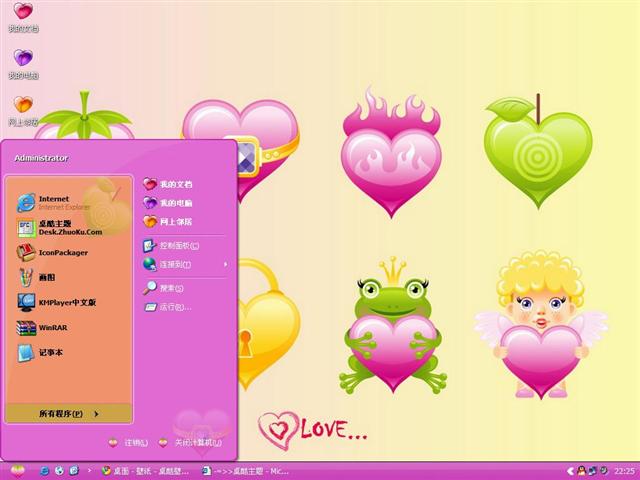Launch Internet Explorer from quick launch bar
The width and height of the screenshot is (640, 480).
(44, 471)
